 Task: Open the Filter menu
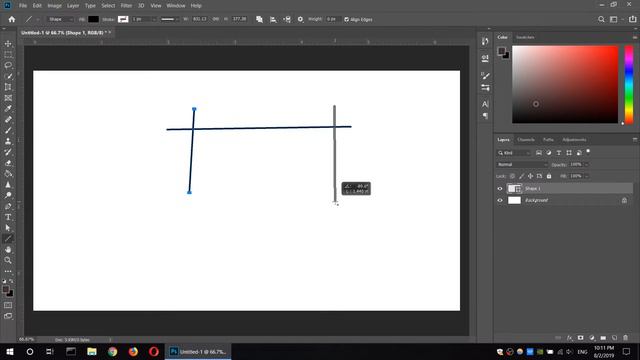click(x=126, y=6)
